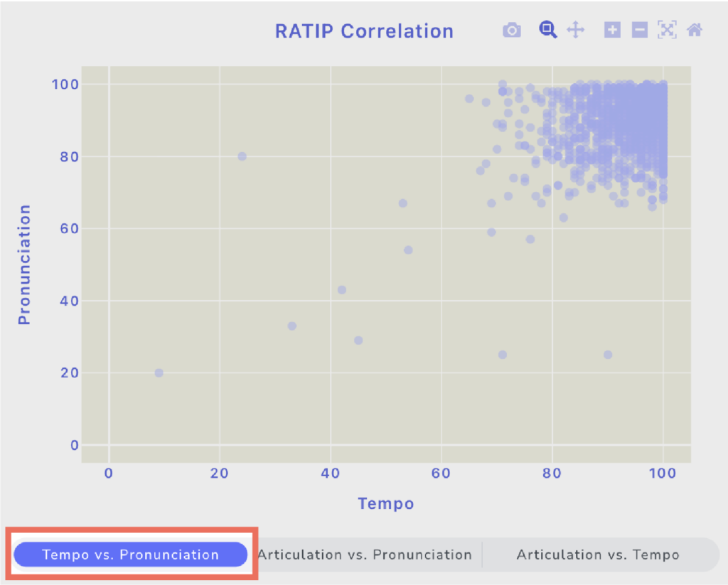Switch to Articulation vs. Tempo tab

[x=598, y=554]
